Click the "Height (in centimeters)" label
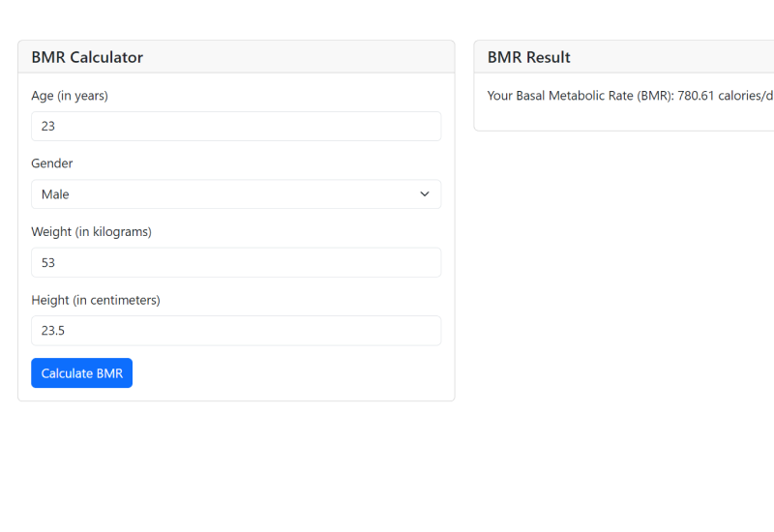Viewport: 774px width, 532px height. coord(96,300)
